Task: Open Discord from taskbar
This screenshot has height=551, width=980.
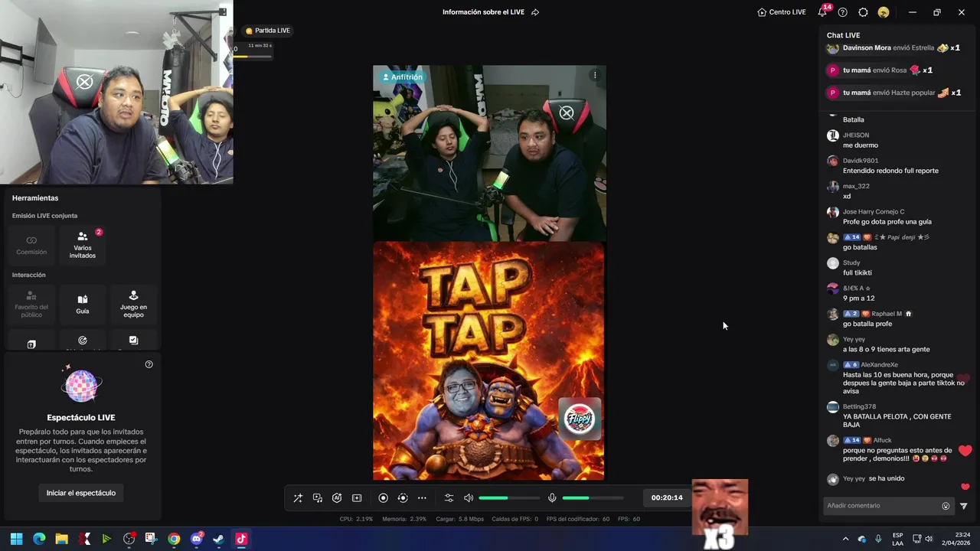Action: click(196, 539)
